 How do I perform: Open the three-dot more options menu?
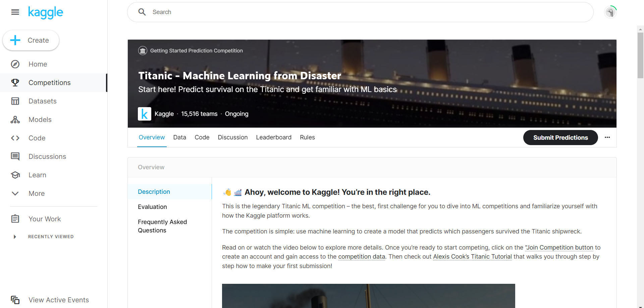[x=607, y=137]
